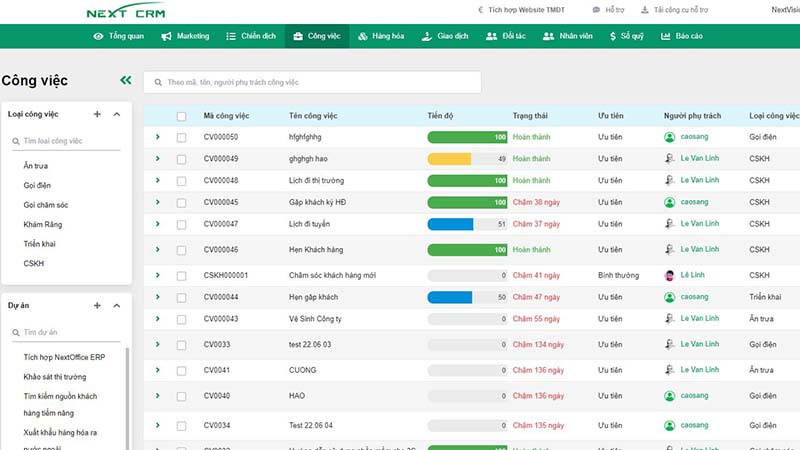Expand row details for CV000050
Viewport: 800px width, 450px height.
(158, 137)
